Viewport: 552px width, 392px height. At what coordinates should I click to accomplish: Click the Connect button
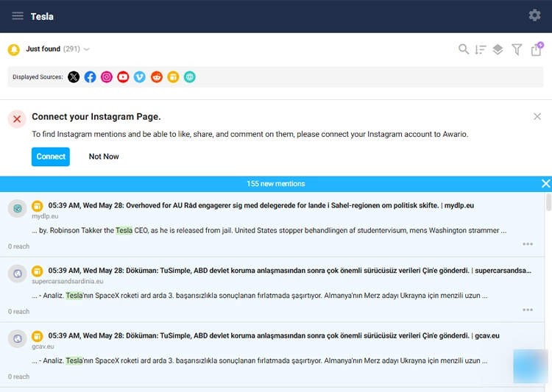coord(51,157)
